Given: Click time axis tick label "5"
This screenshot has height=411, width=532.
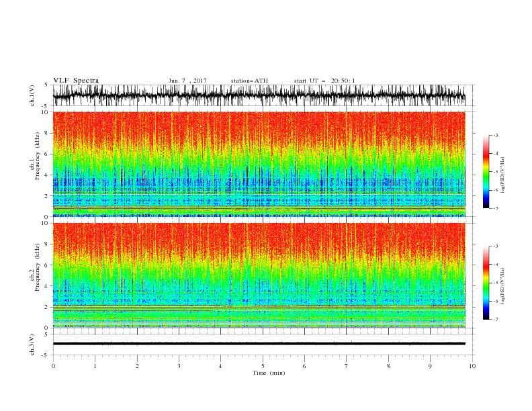Looking at the screenshot, I should click(x=263, y=366).
